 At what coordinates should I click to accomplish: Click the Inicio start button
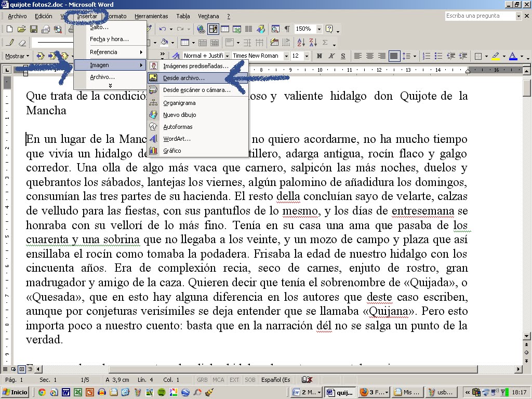click(15, 392)
